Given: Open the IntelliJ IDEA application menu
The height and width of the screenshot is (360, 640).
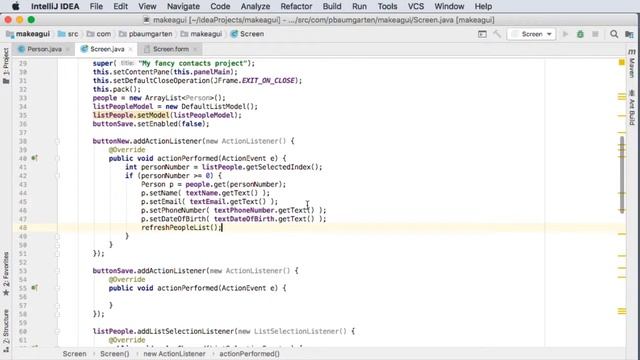Looking at the screenshot, I should click(55, 7).
